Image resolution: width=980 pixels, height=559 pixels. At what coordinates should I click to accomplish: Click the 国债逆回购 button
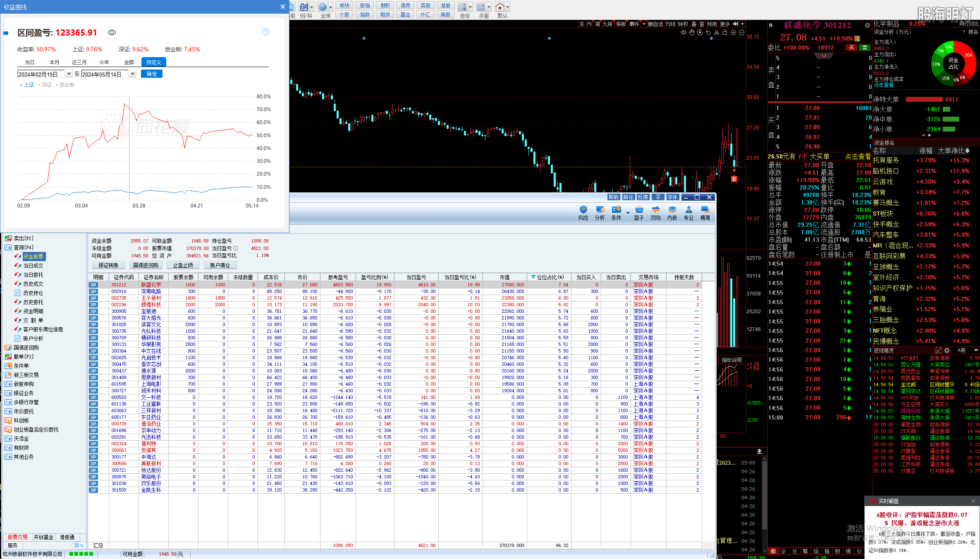tap(146, 265)
